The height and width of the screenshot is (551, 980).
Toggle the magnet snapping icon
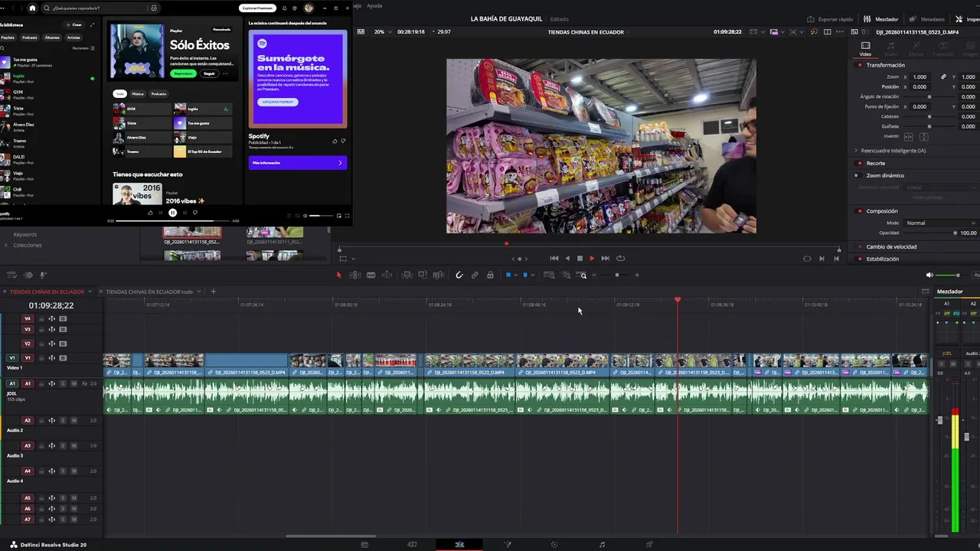[x=459, y=275]
